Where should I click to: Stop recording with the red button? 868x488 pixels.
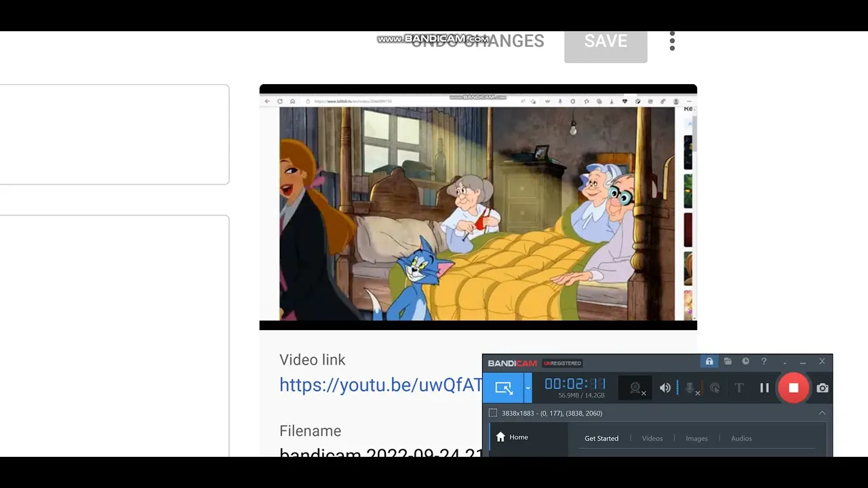point(793,388)
